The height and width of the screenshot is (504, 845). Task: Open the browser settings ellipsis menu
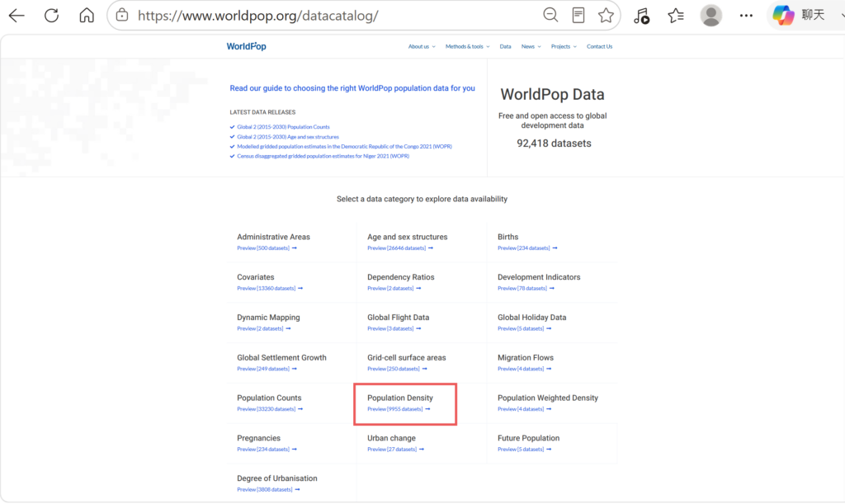coord(746,16)
